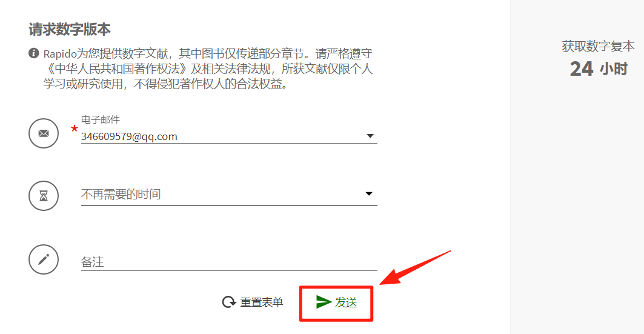Click the 发送 send button
The width and height of the screenshot is (644, 334).
336,302
